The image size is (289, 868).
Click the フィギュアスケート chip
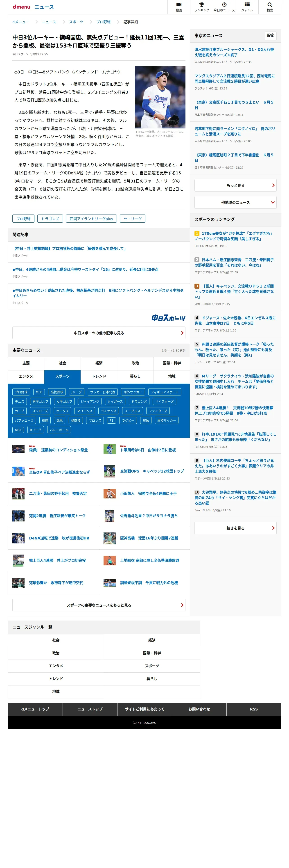165,392
